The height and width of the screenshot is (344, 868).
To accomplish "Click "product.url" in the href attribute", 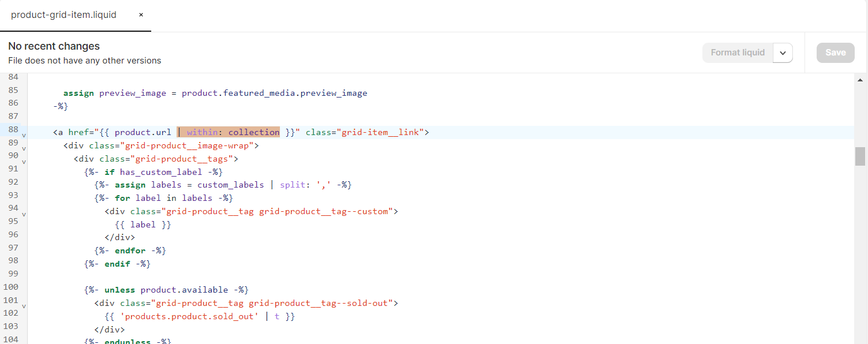I will pos(143,132).
